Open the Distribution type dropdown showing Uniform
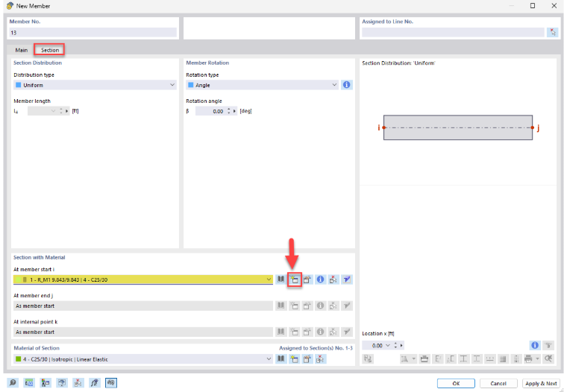The width and height of the screenshot is (567, 392). (x=95, y=85)
